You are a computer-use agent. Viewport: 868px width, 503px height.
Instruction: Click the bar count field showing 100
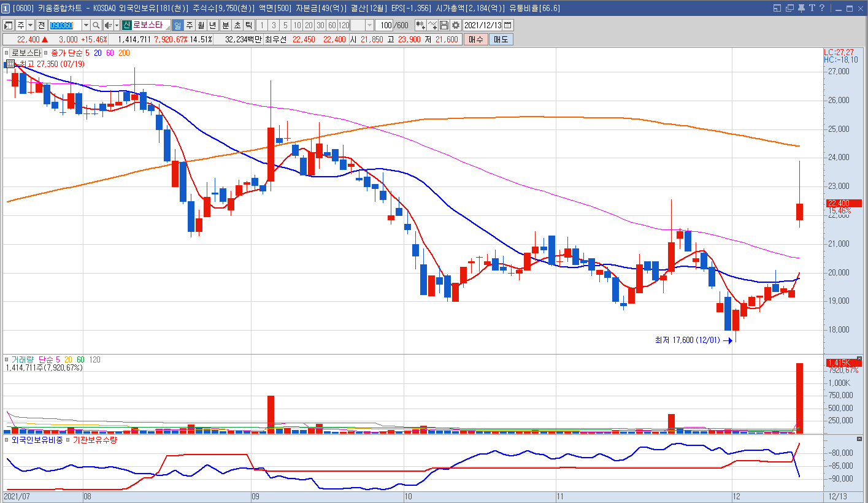click(384, 25)
